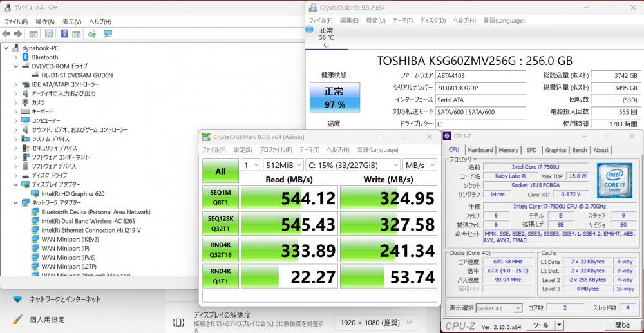Click the SEQ1M Q8T1 test button
Viewport: 644px width, 333px height.
point(220,198)
